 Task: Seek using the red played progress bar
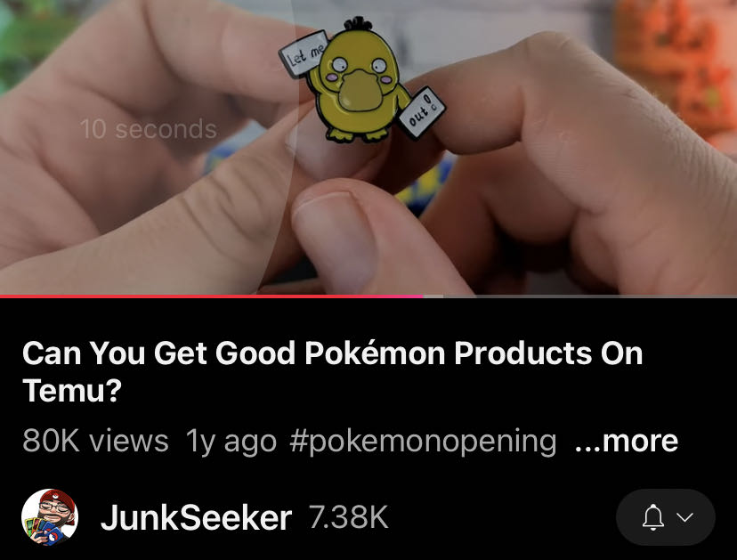pyautogui.click(x=212, y=296)
